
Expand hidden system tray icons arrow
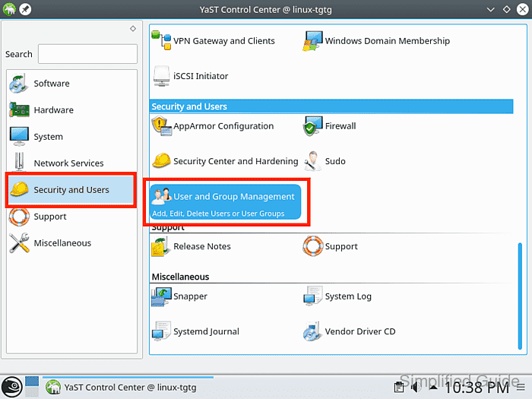point(433,387)
